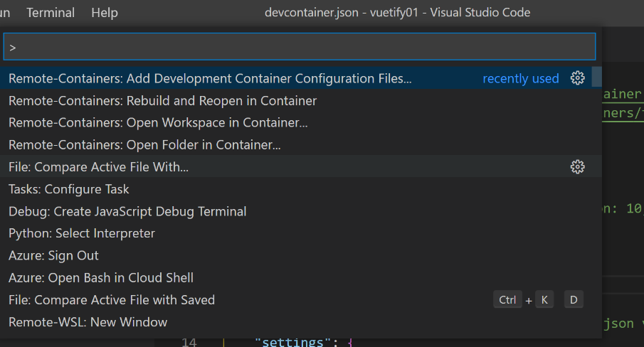Select Azure: Sign Out command

(53, 255)
